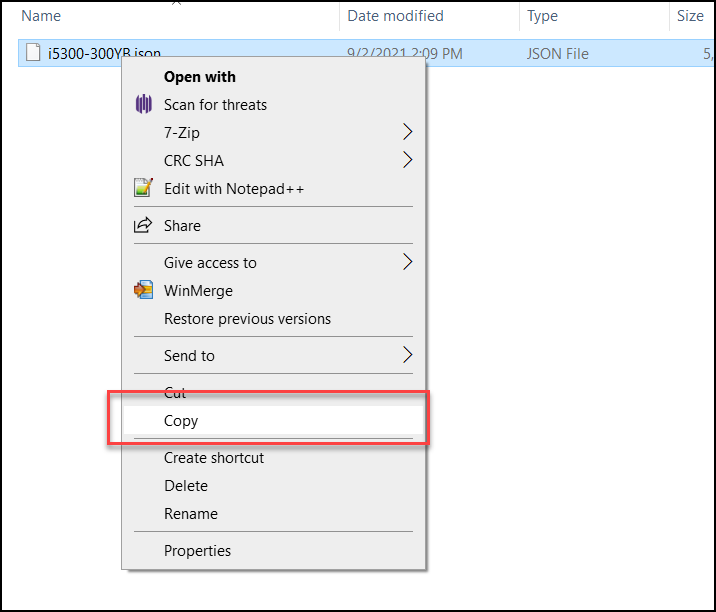The height and width of the screenshot is (612, 716).
Task: Select Create shortcut option
Action: (x=214, y=458)
